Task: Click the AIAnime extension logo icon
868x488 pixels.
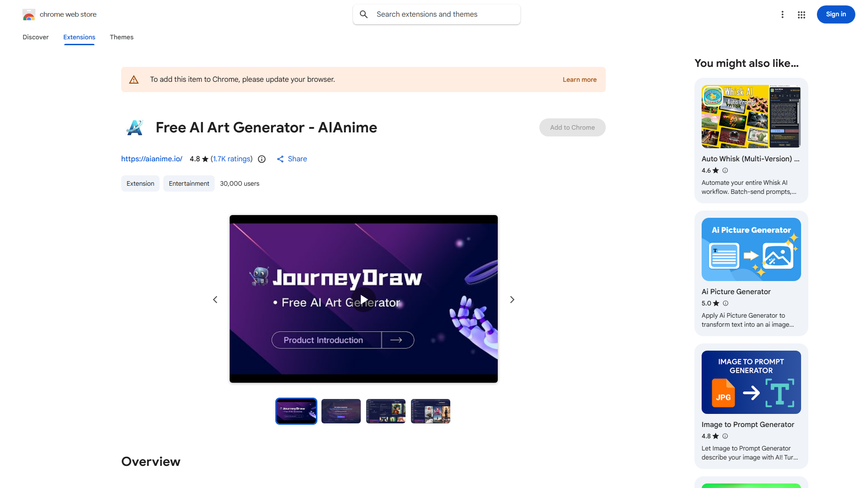Action: click(134, 127)
